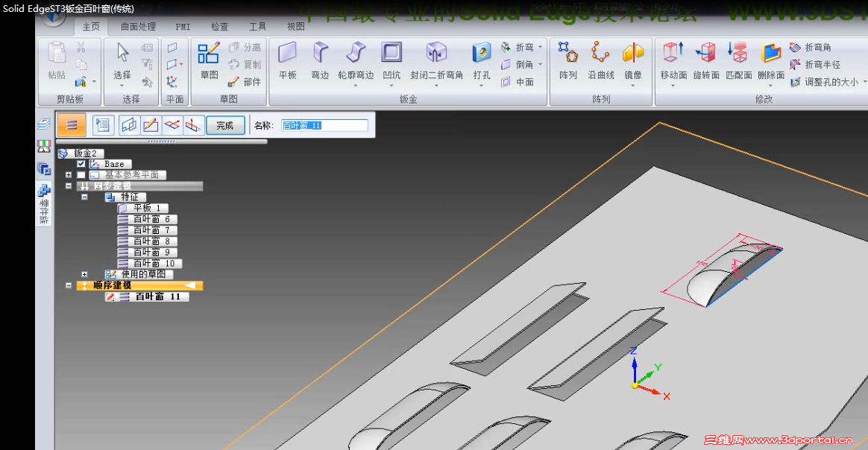This screenshot has height=450, width=868.
Task: Click the 倒角 (Chamfer) command
Action: click(517, 65)
